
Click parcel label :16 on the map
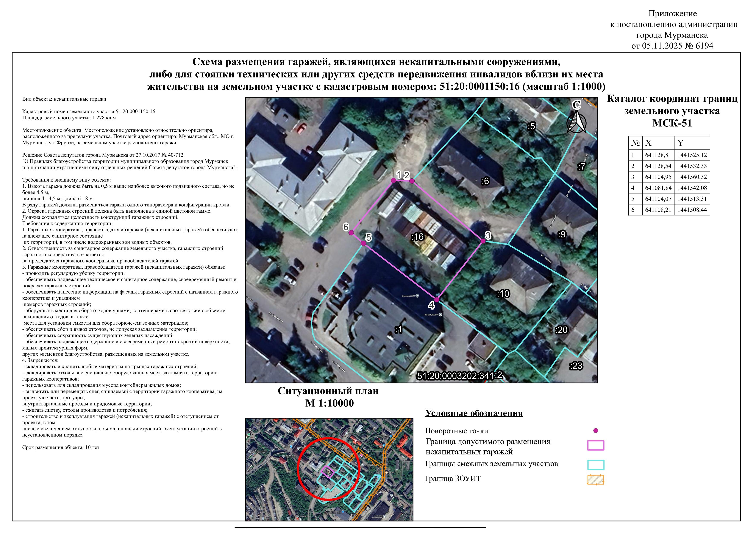(417, 237)
